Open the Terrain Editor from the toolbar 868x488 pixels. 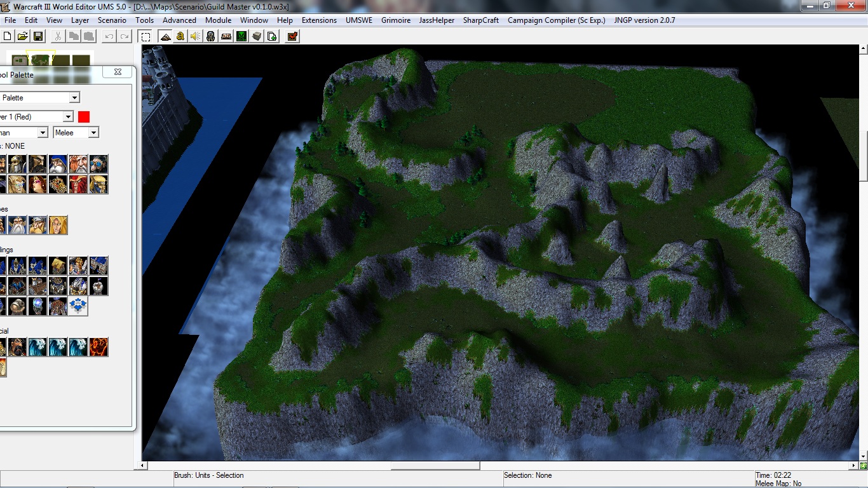(165, 36)
